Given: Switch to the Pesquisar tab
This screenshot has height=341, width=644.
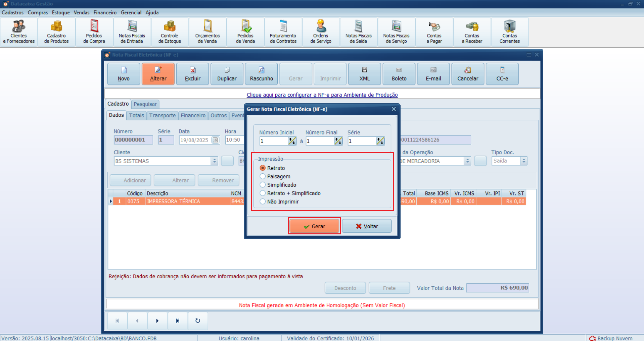Looking at the screenshot, I should (145, 104).
